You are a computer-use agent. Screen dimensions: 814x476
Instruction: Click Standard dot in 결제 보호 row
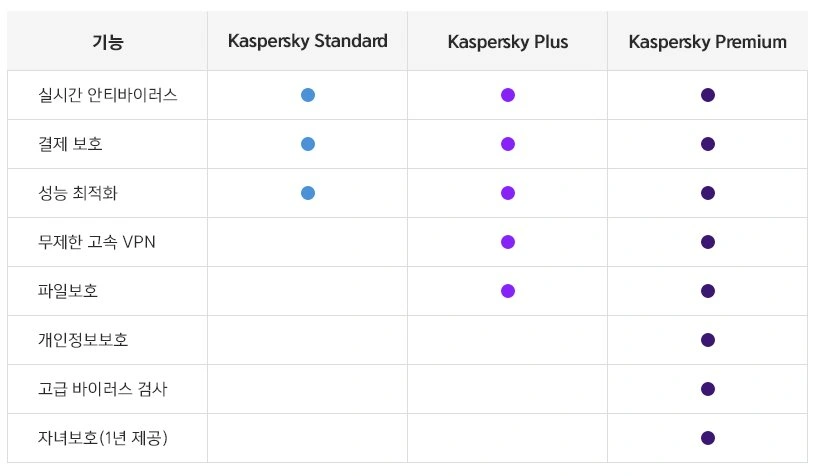click(x=308, y=144)
